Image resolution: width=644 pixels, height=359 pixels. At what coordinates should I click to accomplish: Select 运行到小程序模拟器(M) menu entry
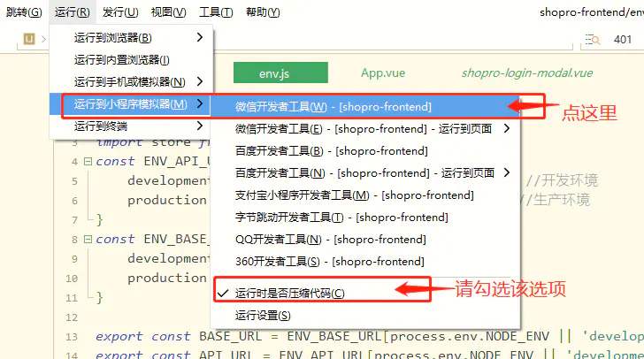pyautogui.click(x=132, y=104)
